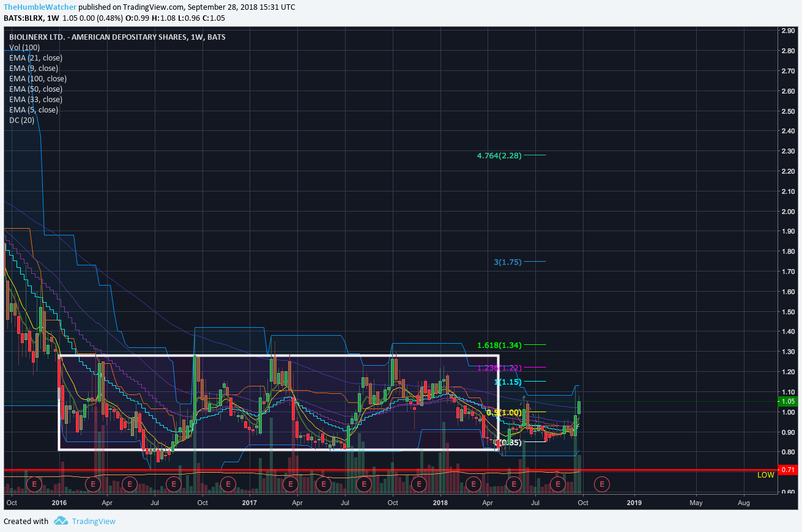
Task: Click the 4.764(2.28) Fibonacci level label
Action: click(x=499, y=156)
